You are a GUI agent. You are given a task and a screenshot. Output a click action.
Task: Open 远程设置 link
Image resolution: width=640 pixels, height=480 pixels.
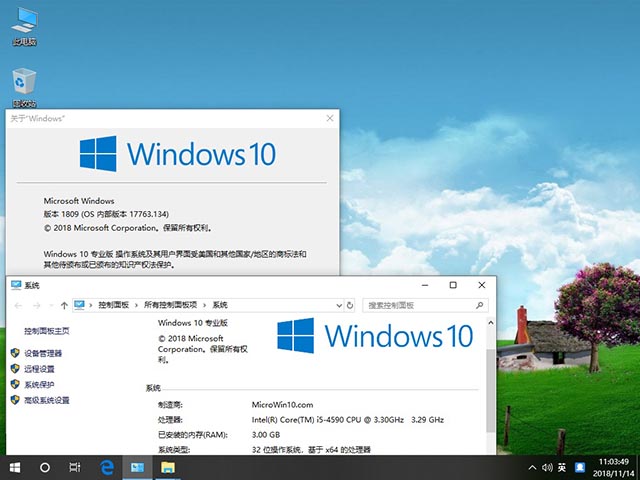[39, 369]
